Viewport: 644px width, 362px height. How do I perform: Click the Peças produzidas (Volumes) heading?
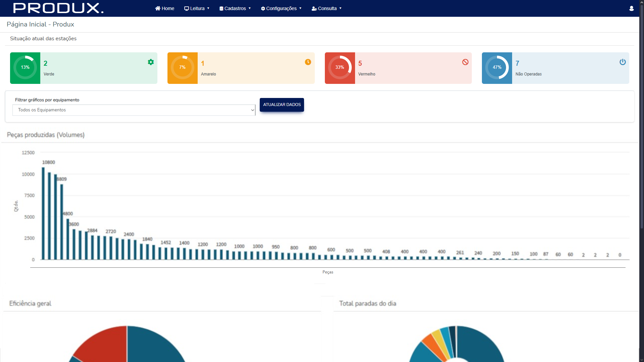[46, 135]
